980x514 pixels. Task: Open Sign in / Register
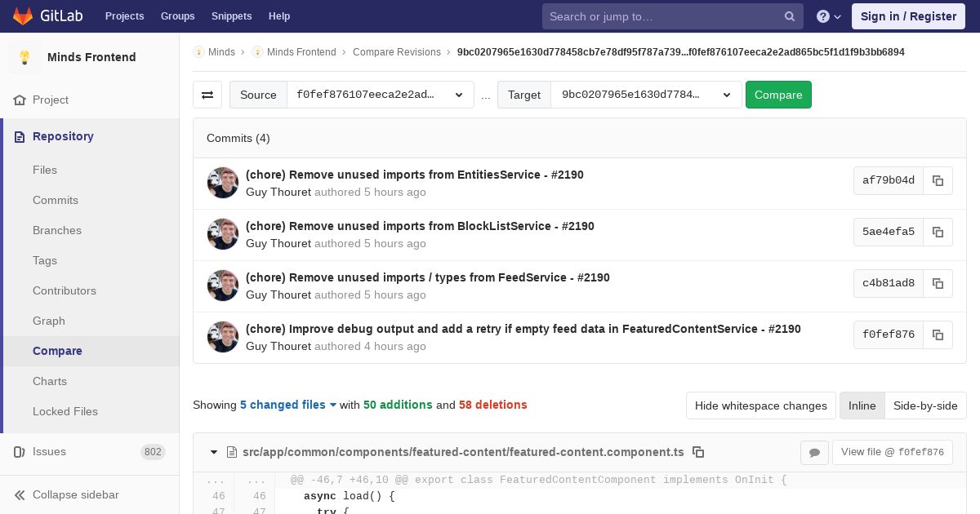tap(908, 16)
